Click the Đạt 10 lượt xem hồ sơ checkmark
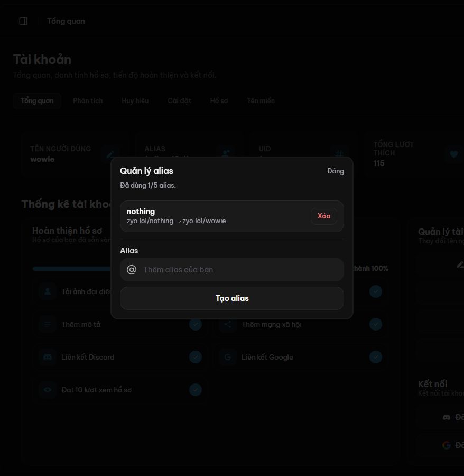Image resolution: width=464 pixels, height=476 pixels. 196,390
